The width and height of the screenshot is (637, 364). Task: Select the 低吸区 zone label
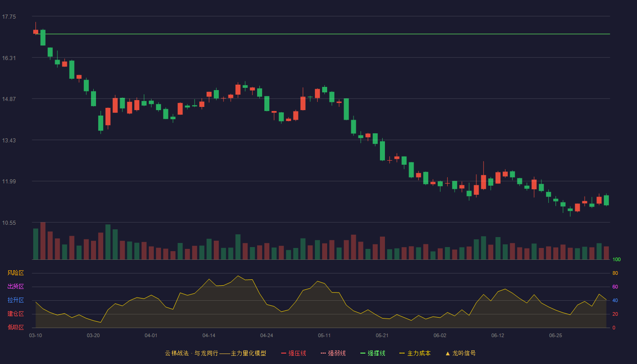(15, 327)
